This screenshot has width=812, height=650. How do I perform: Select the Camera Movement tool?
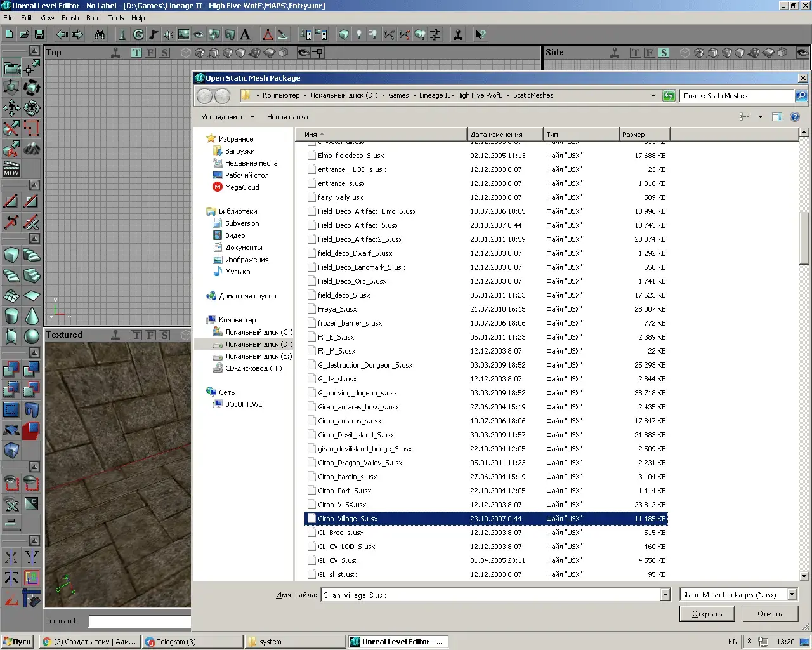[11, 67]
